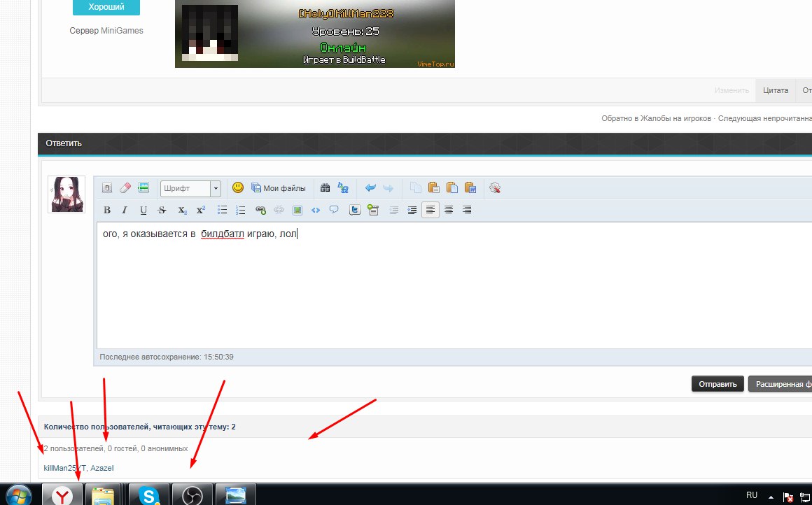This screenshot has width=812, height=505.
Task: Toggle Superscript formatting
Action: click(200, 210)
